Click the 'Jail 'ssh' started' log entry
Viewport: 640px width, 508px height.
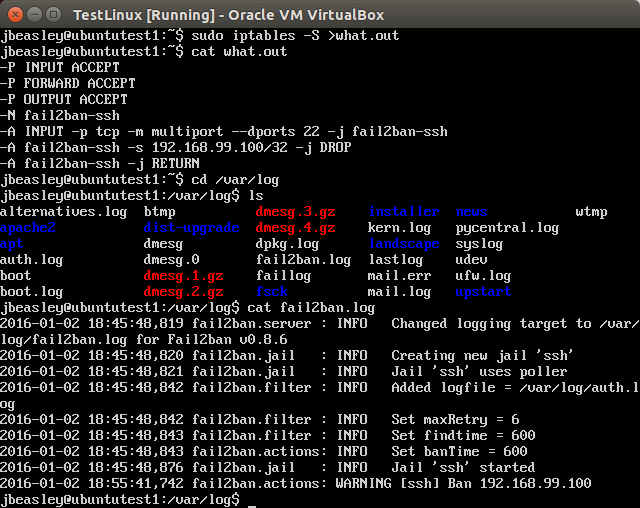click(268, 467)
